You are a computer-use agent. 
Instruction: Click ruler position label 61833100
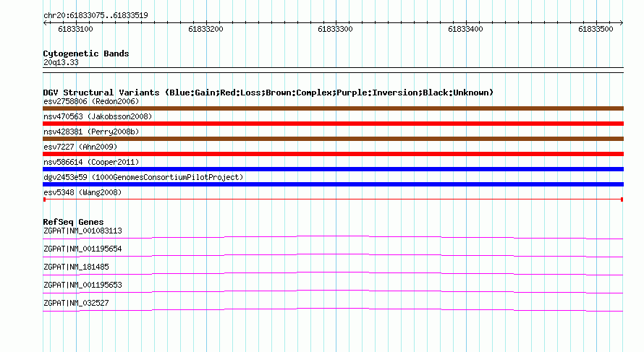point(75,29)
